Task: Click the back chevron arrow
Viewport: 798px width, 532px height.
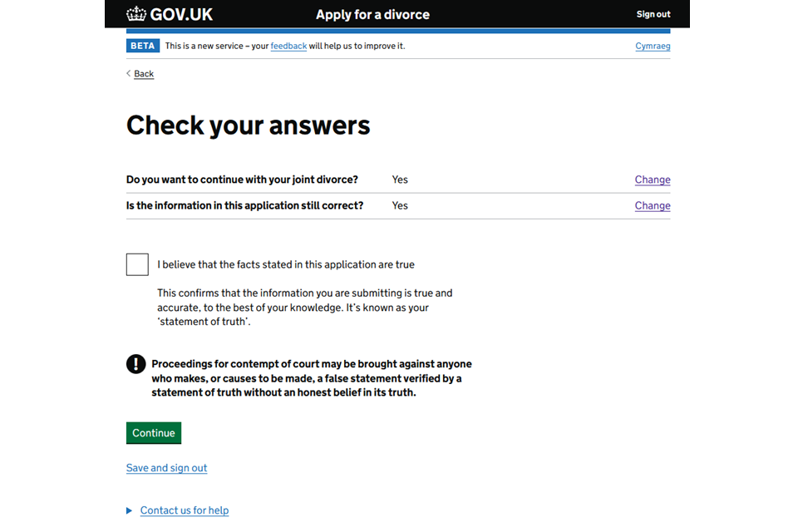Action: pyautogui.click(x=128, y=73)
